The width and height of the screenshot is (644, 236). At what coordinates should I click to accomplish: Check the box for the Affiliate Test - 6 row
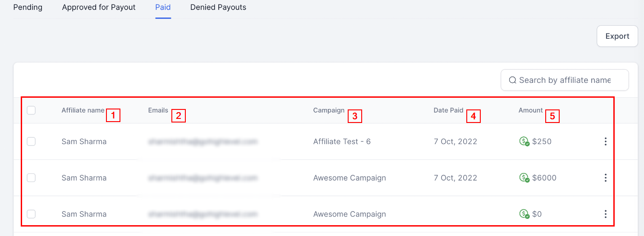31,141
